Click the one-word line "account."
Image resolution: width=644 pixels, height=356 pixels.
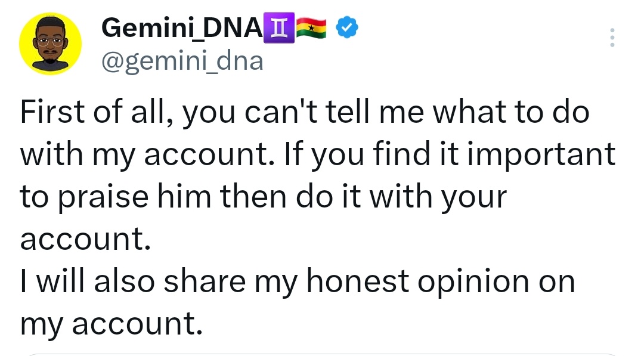(82, 239)
